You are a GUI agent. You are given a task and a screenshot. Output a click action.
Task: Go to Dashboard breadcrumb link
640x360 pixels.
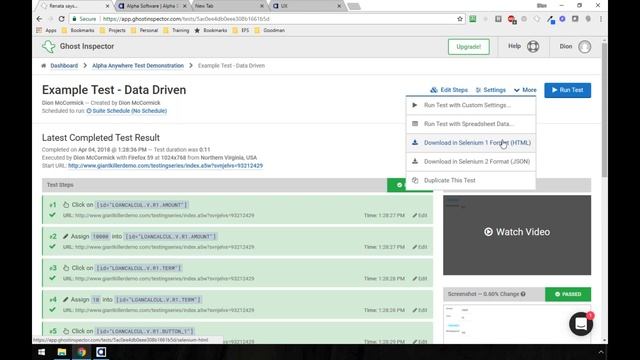(64, 66)
